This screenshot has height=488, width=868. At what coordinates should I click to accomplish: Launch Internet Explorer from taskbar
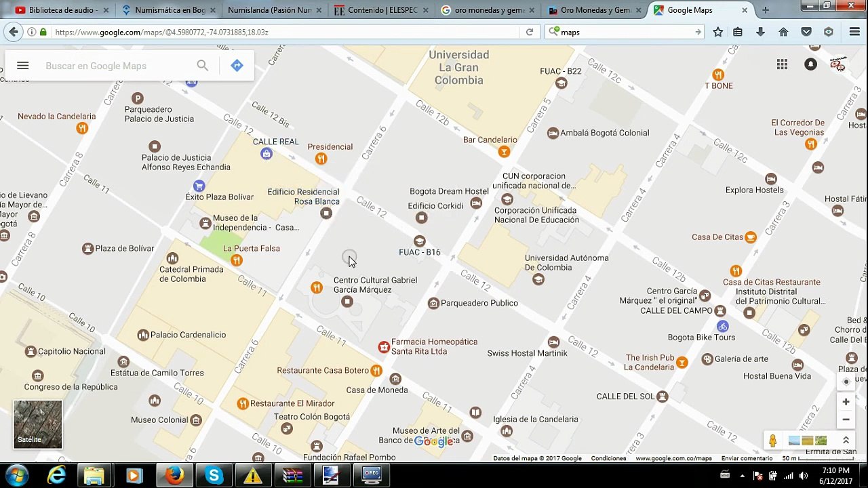[x=56, y=475]
